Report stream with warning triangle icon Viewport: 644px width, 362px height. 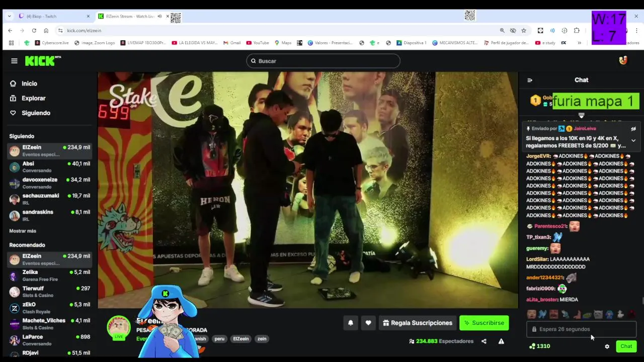pyautogui.click(x=501, y=341)
